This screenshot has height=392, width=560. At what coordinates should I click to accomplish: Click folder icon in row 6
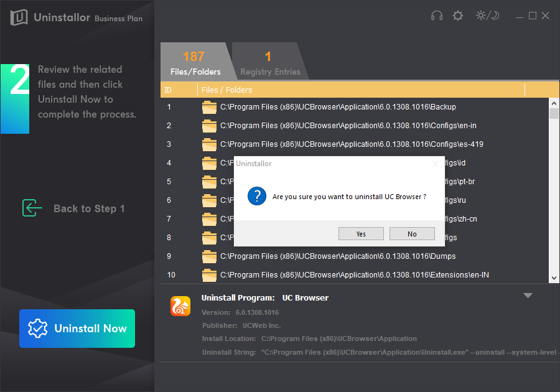[x=209, y=200]
